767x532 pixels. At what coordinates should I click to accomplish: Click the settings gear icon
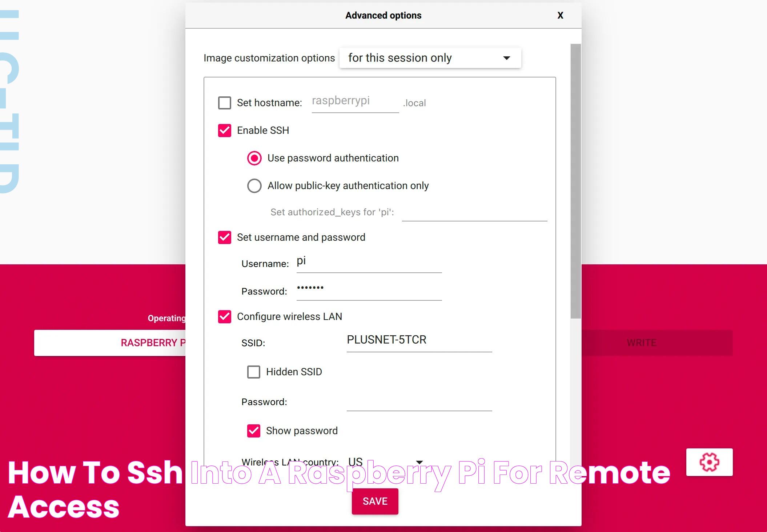(709, 461)
